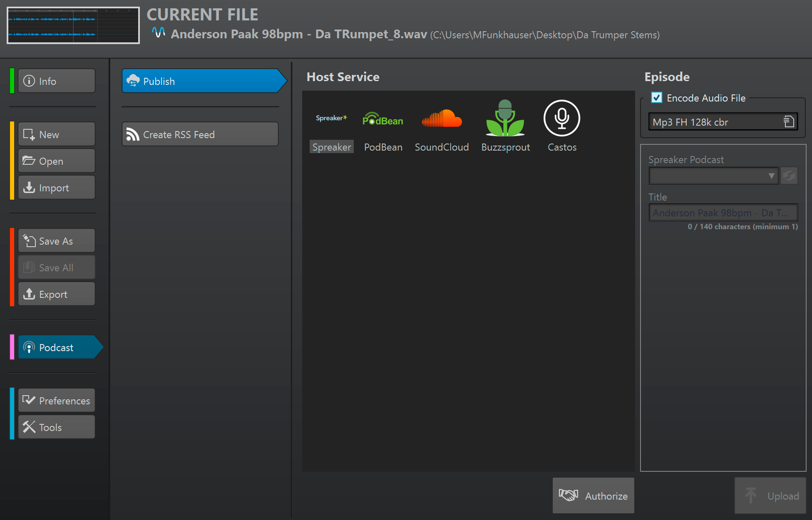This screenshot has width=812, height=520.
Task: Click the Upload button
Action: click(x=770, y=495)
